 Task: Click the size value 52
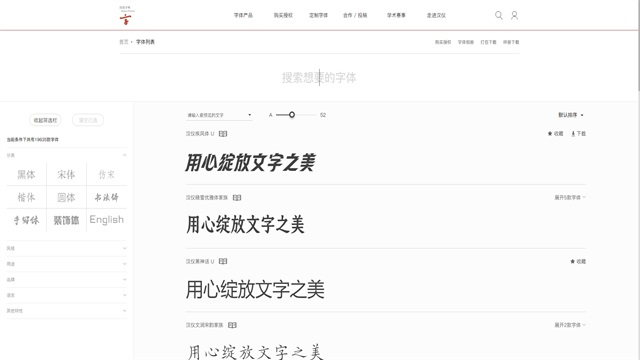tap(323, 115)
